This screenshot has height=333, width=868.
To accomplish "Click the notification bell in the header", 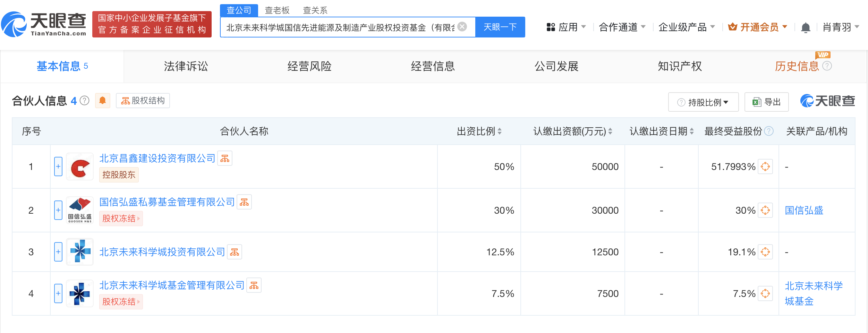I will click(806, 27).
